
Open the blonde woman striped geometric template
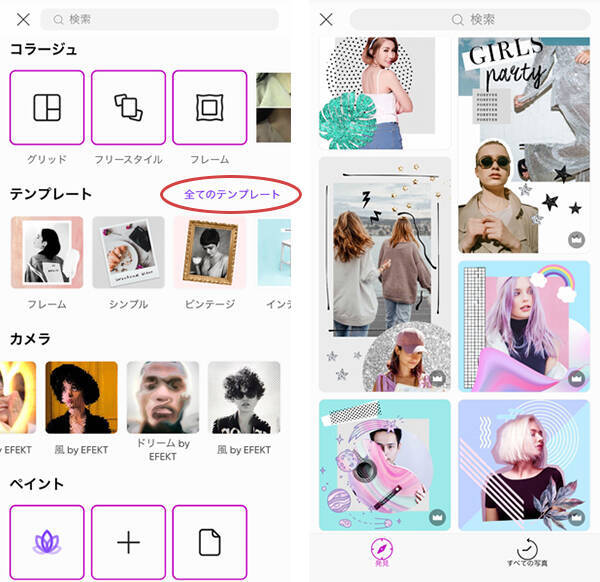click(x=524, y=465)
